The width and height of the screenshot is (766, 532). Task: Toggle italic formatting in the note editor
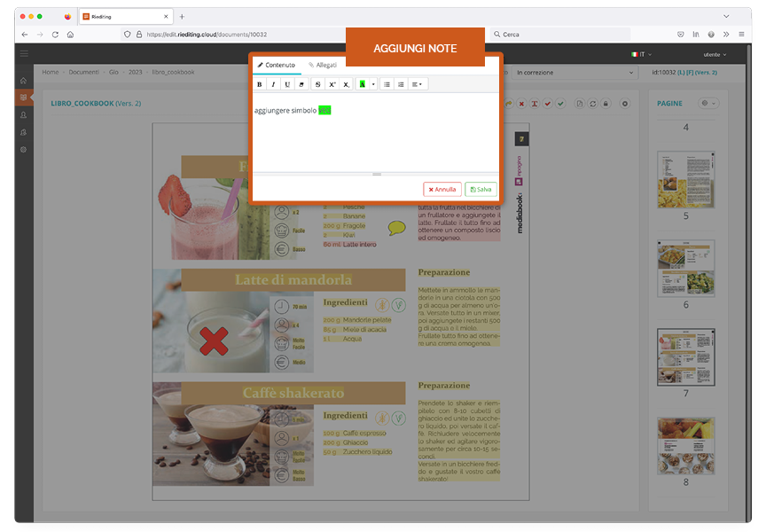click(x=273, y=84)
